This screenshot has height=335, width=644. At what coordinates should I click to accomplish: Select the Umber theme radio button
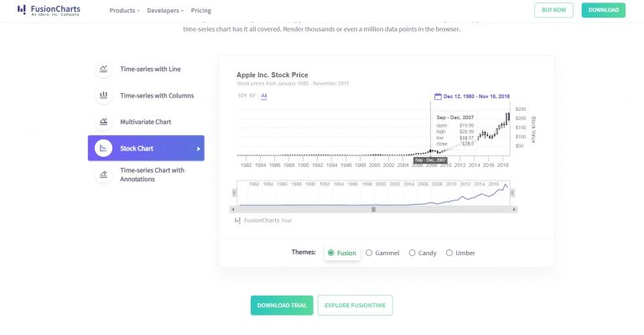pyautogui.click(x=449, y=253)
